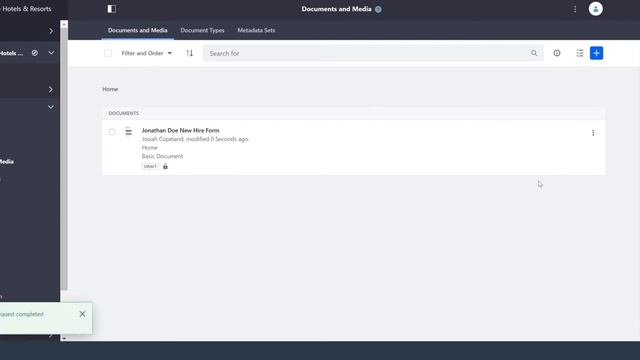
Task: Check the Jonathan Doe New Hire Form checkbox
Action: pyautogui.click(x=112, y=132)
